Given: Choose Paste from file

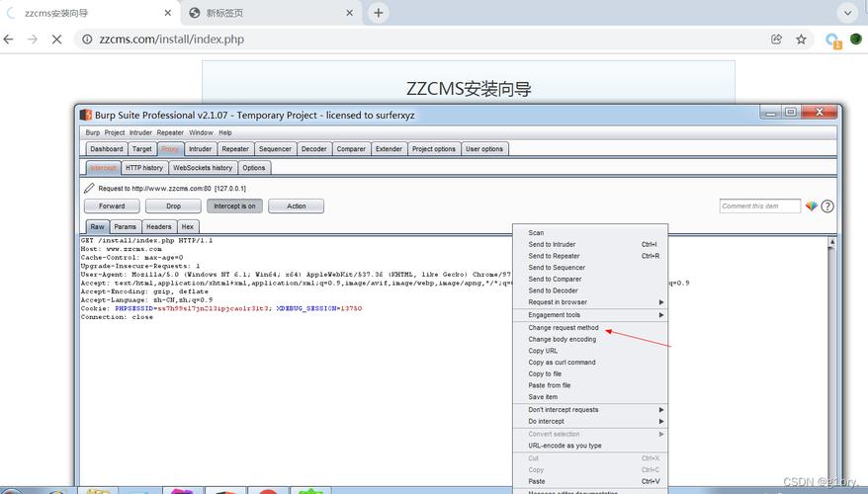Looking at the screenshot, I should [x=590, y=385].
